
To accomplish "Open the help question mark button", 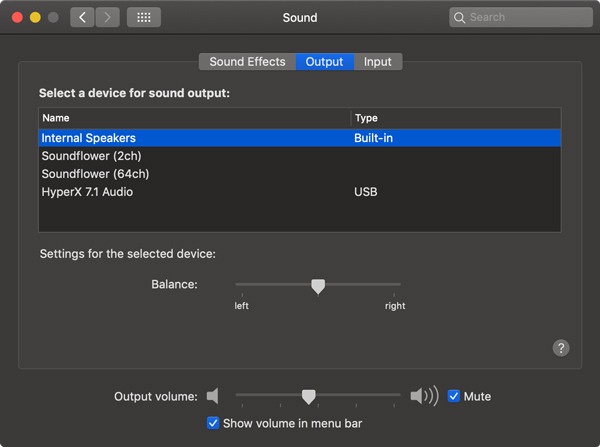I will [561, 348].
